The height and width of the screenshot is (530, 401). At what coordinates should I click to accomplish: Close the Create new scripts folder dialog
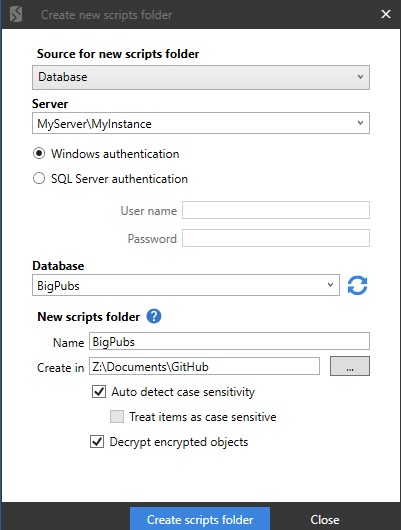(x=386, y=14)
